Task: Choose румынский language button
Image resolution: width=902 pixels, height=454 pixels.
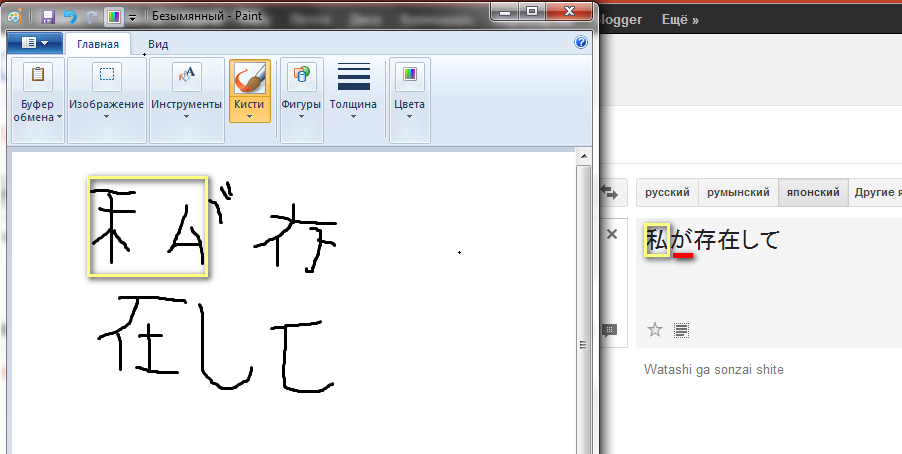Action: coord(738,192)
